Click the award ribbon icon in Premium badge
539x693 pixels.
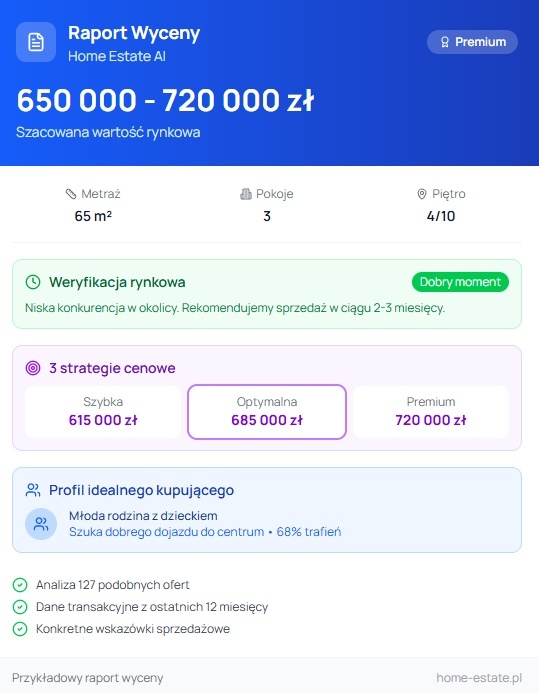pos(445,42)
